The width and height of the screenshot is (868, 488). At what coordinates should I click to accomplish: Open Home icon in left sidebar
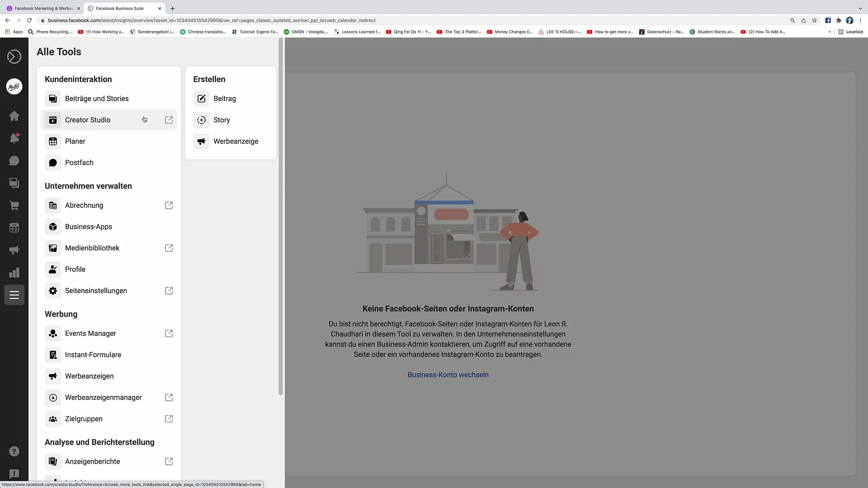[x=14, y=116]
